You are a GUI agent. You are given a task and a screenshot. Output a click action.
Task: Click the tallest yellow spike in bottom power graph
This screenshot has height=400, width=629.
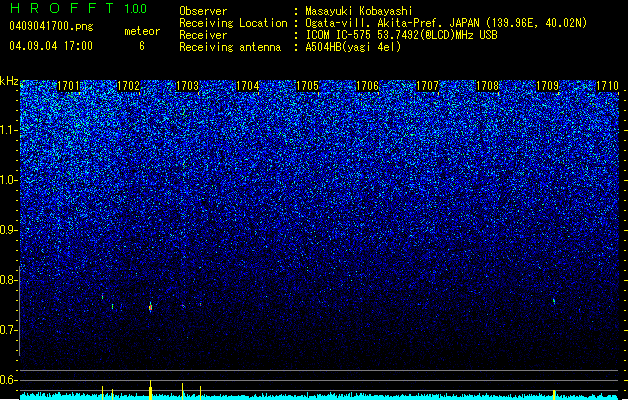(150, 390)
